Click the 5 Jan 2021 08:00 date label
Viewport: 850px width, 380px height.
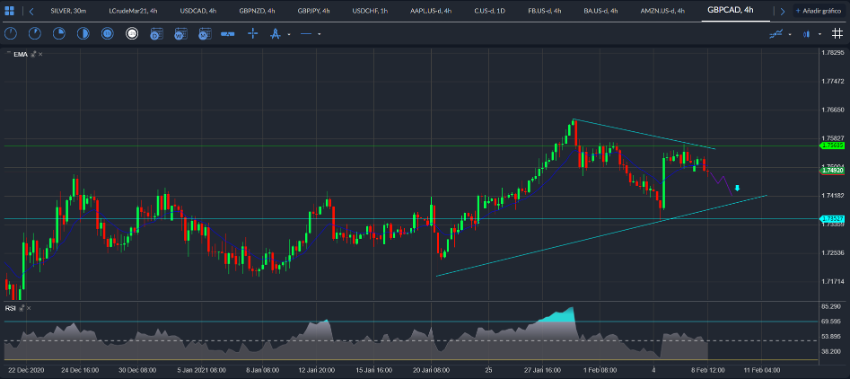click(x=203, y=370)
